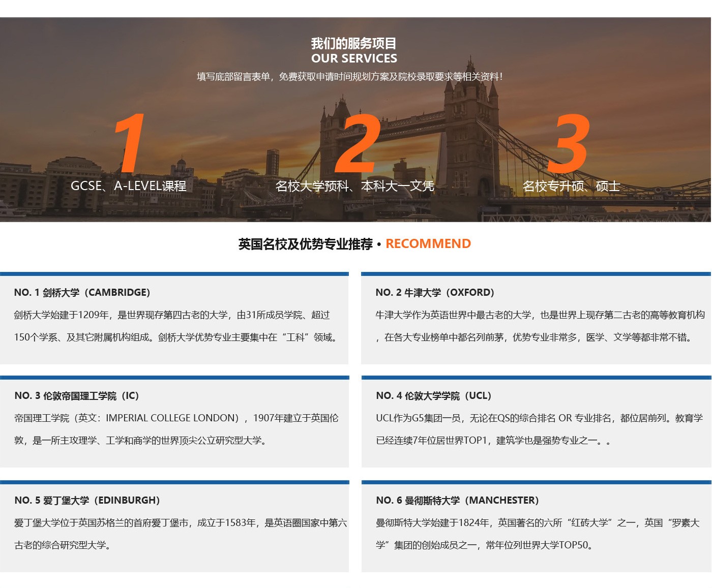Image resolution: width=712 pixels, height=588 pixels.
Task: Click the line '古老的综合研究型大学'
Action: click(x=63, y=545)
